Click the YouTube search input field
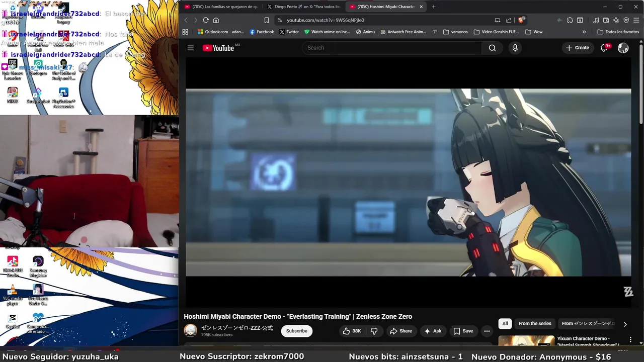 (x=391, y=48)
